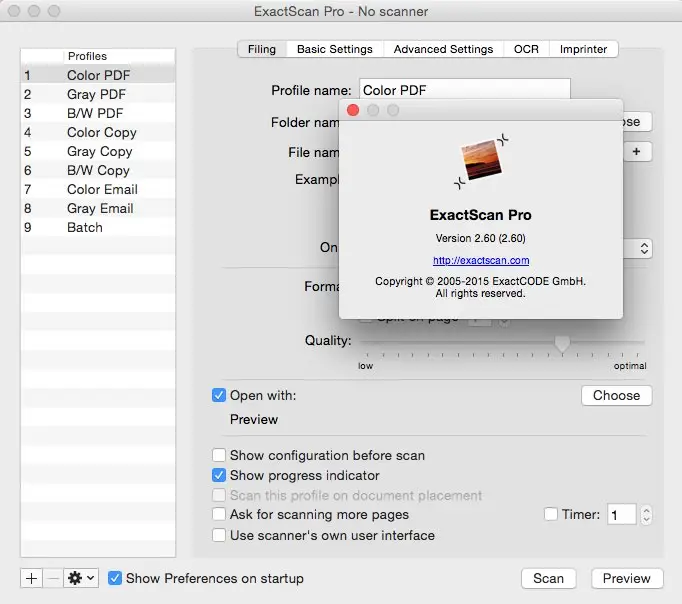Close the About ExactScan Pro window
This screenshot has height=604, width=682.
pyautogui.click(x=353, y=110)
